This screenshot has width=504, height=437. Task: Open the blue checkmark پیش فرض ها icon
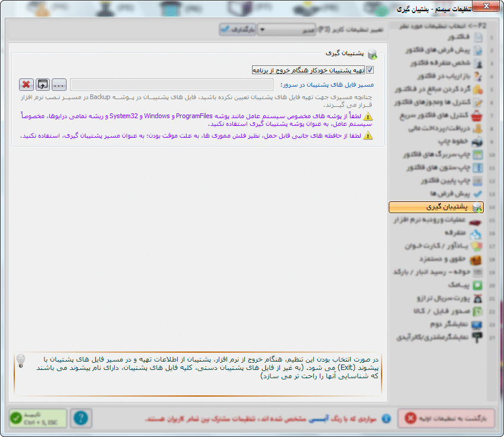[x=478, y=194]
